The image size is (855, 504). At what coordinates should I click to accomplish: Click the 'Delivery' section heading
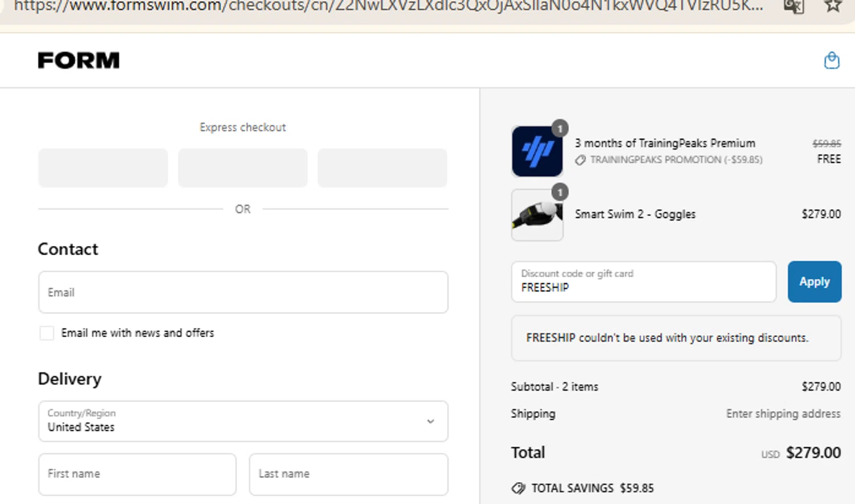point(70,379)
